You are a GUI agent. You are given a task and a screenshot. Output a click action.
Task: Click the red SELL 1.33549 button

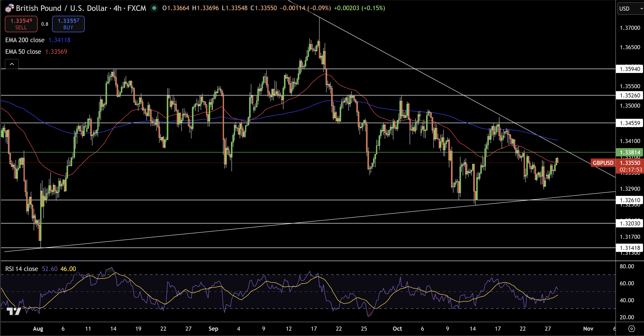click(x=21, y=24)
